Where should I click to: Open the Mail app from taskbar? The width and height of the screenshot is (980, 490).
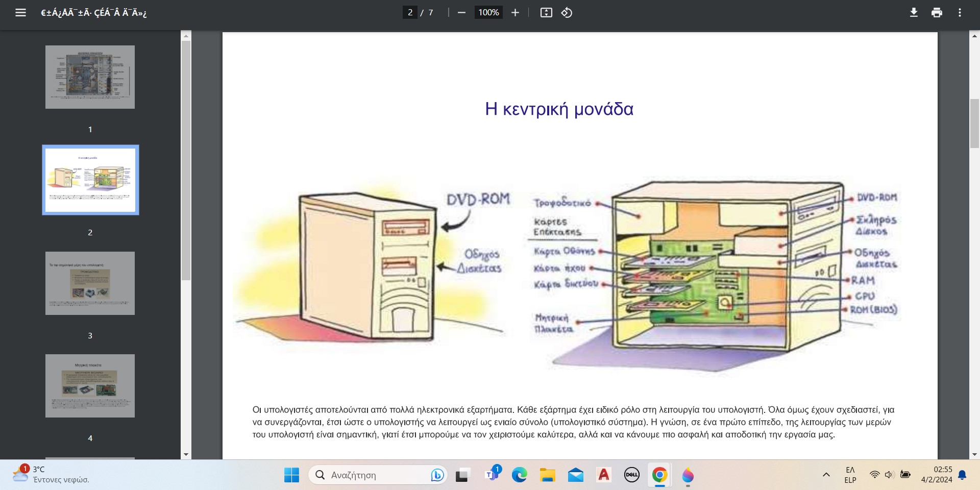[x=576, y=475]
